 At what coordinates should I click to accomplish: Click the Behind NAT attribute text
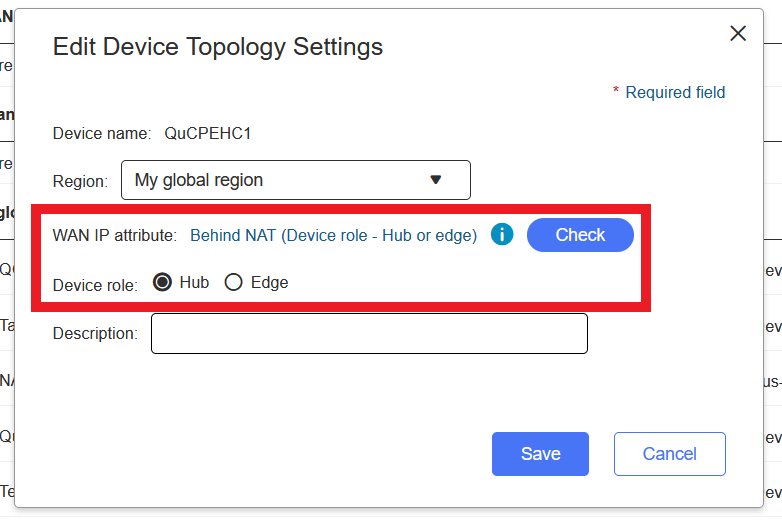[333, 235]
